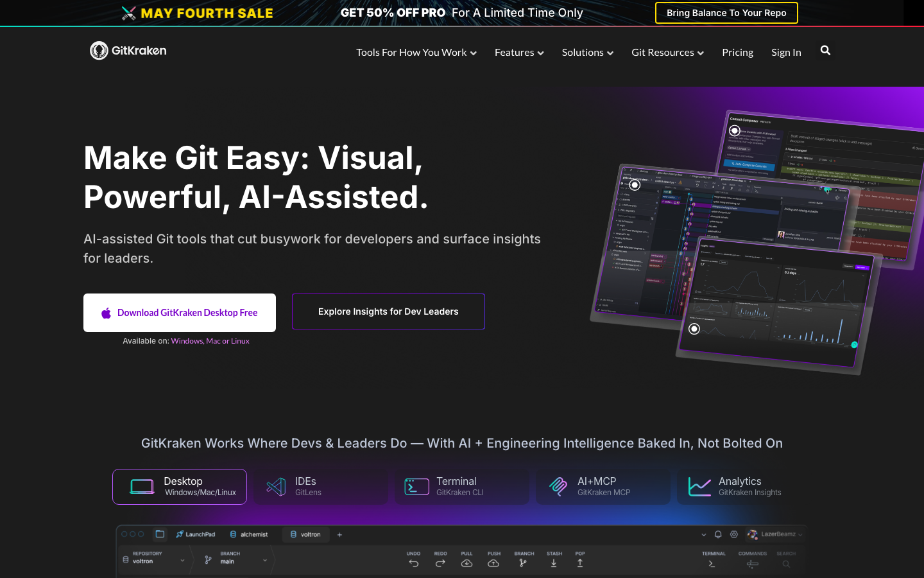This screenshot has height=578, width=924.
Task: Click the Stash icon in app toolbar
Action: pyautogui.click(x=554, y=563)
